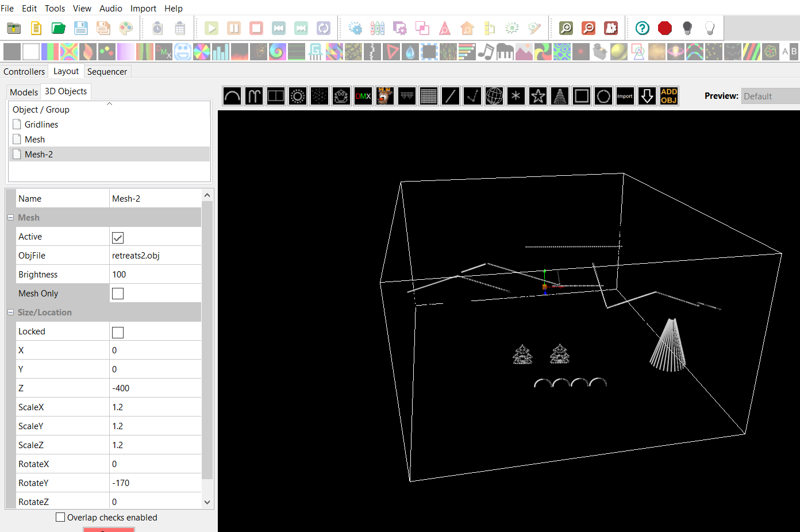The width and height of the screenshot is (800, 532).
Task: Open the File menu
Action: click(7, 8)
